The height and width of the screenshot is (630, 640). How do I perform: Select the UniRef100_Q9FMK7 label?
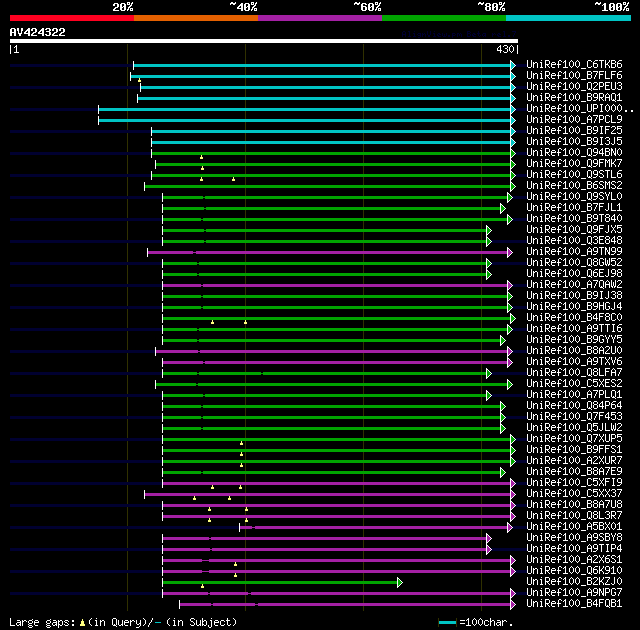(574, 164)
